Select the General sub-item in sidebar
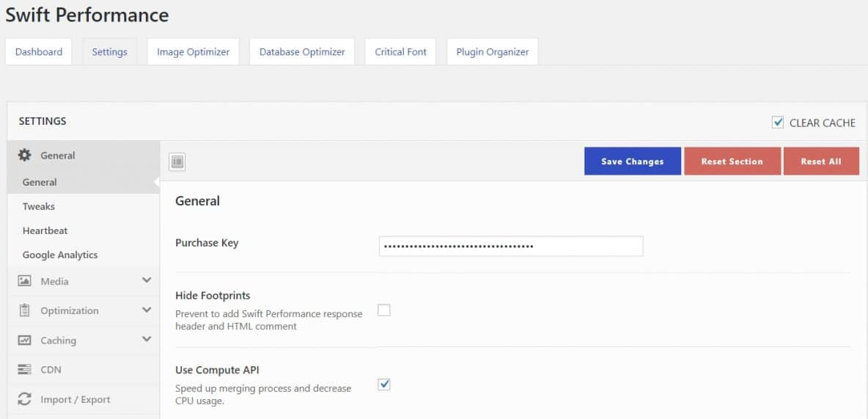The width and height of the screenshot is (868, 419). point(84,182)
